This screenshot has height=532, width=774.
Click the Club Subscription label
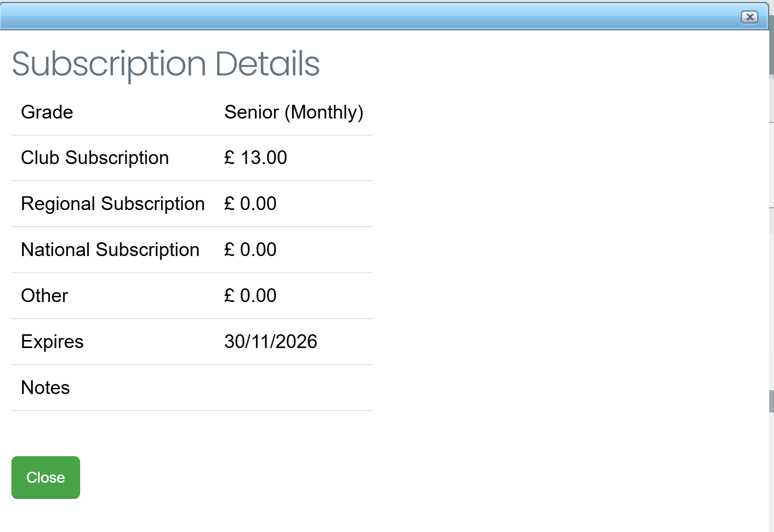click(95, 158)
